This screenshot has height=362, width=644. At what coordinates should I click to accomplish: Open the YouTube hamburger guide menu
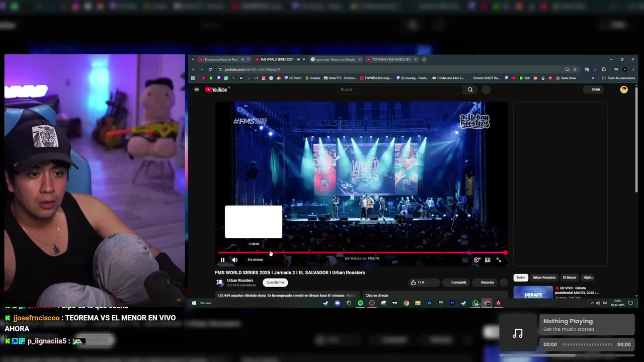pyautogui.click(x=197, y=89)
